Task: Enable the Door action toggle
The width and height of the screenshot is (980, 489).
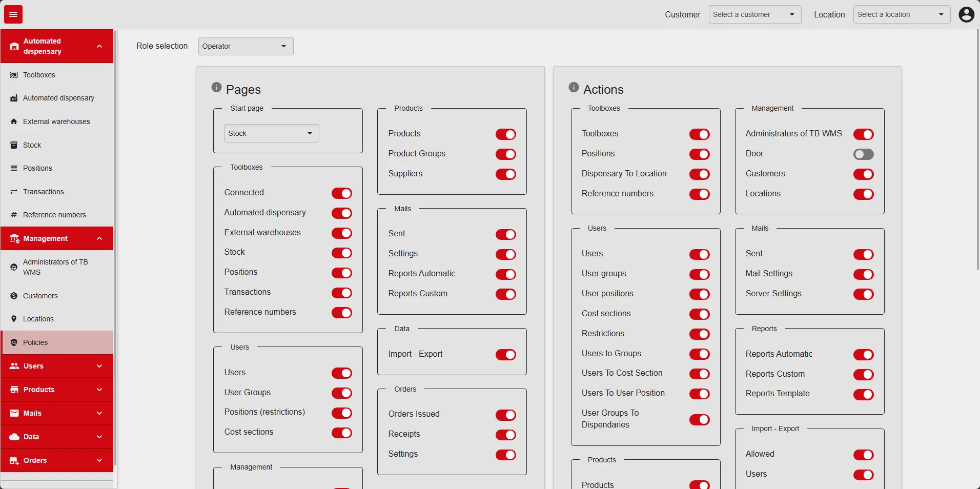Action: tap(863, 154)
